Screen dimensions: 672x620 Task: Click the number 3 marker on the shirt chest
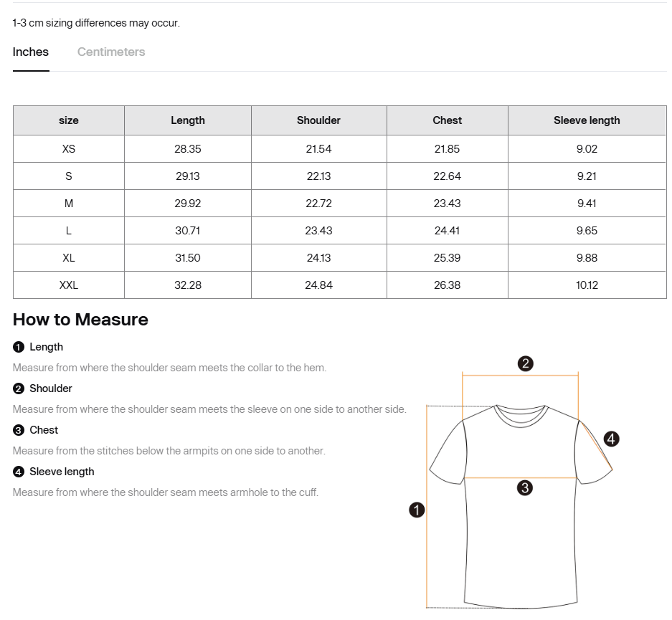[x=525, y=488]
